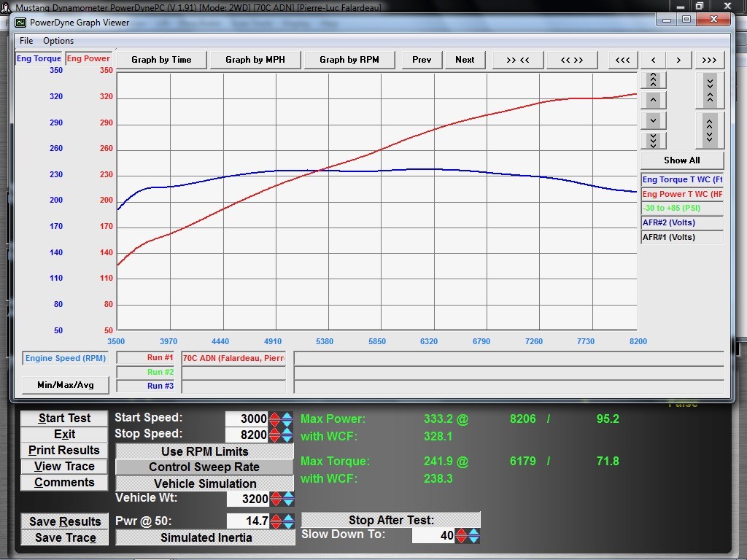Viewport: 747px width, 560px height.
Task: Click the Start Speed value field
Action: (x=247, y=419)
